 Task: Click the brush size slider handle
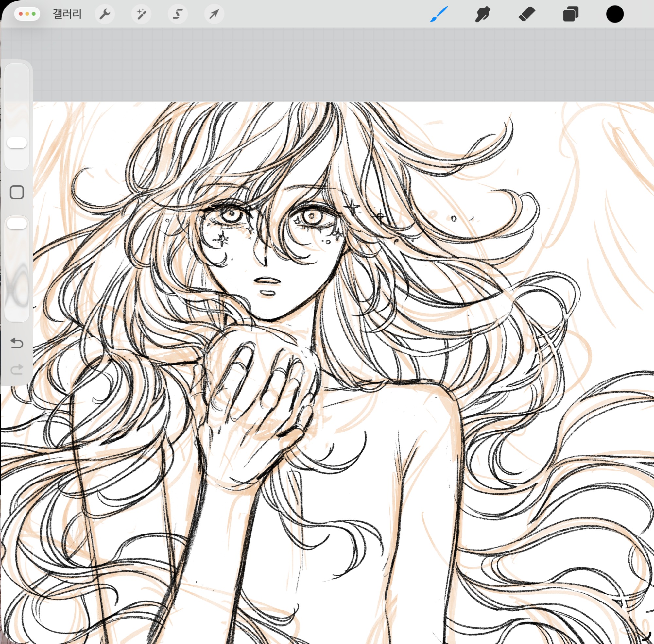(x=17, y=143)
